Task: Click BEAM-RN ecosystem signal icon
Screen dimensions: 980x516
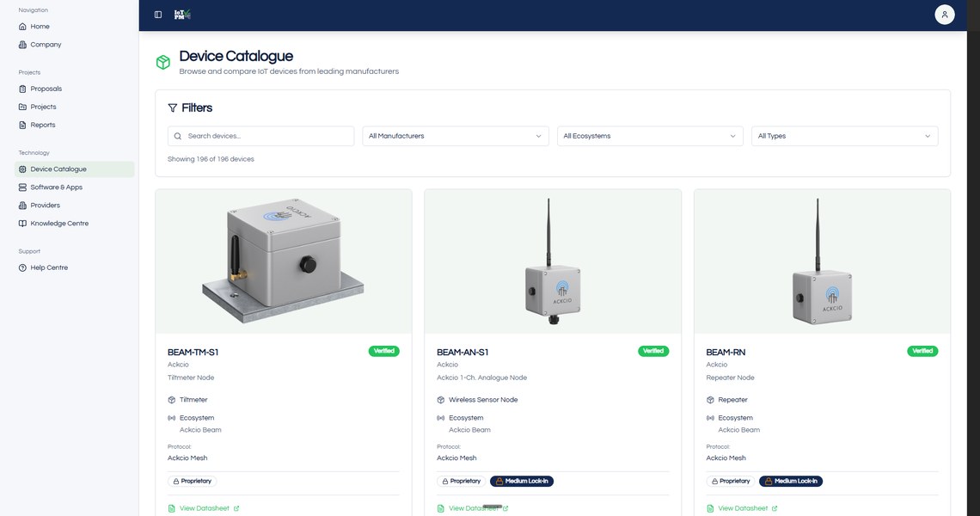Action: pos(710,418)
